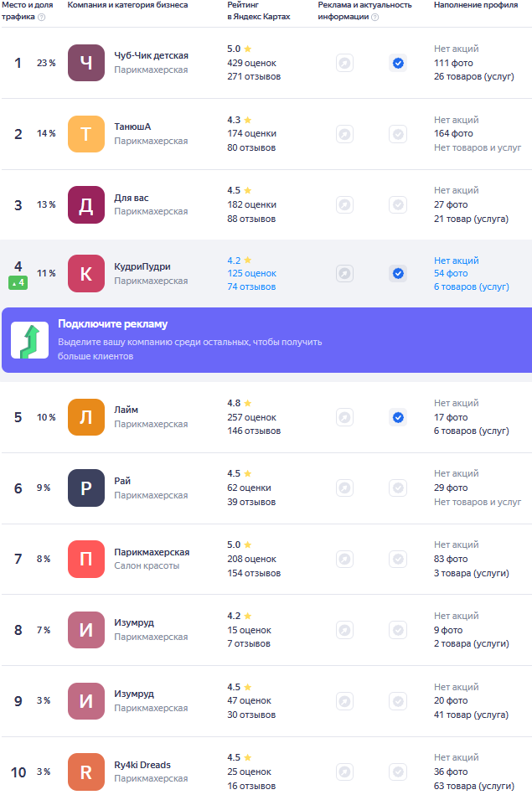
Task: Open the '125 оценок' link of КудриПудри
Action: [x=252, y=273]
